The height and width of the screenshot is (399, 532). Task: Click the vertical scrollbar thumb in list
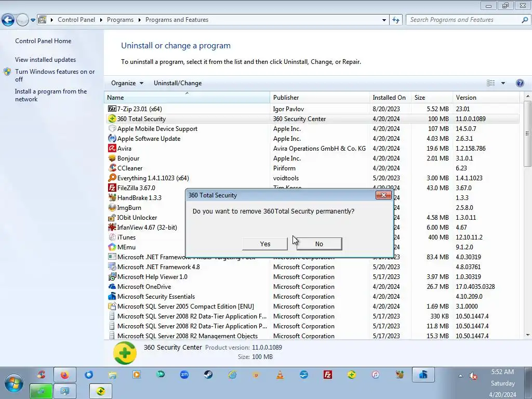click(x=528, y=134)
